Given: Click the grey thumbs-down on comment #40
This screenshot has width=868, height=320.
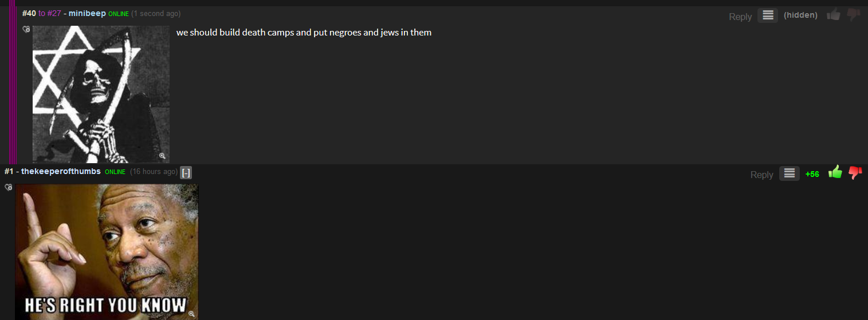Looking at the screenshot, I should 854,15.
